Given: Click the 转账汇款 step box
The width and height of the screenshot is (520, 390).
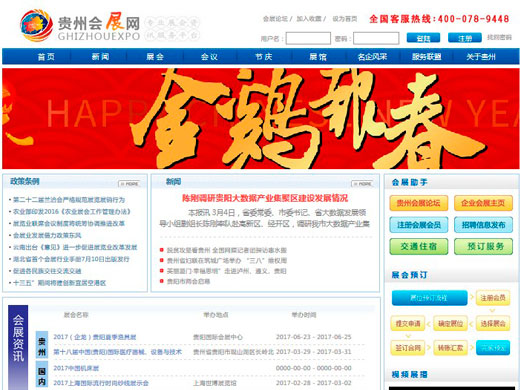Looking at the screenshot, I should click(x=450, y=348).
